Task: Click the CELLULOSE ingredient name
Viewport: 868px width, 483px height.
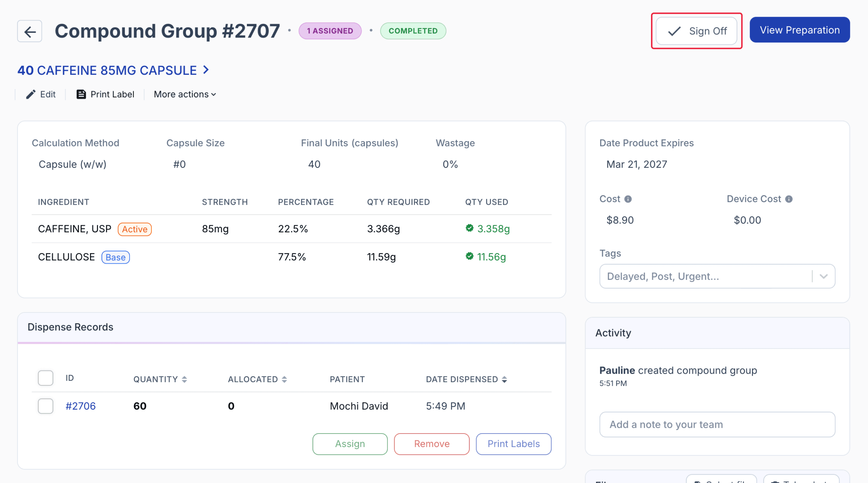Action: 66,257
